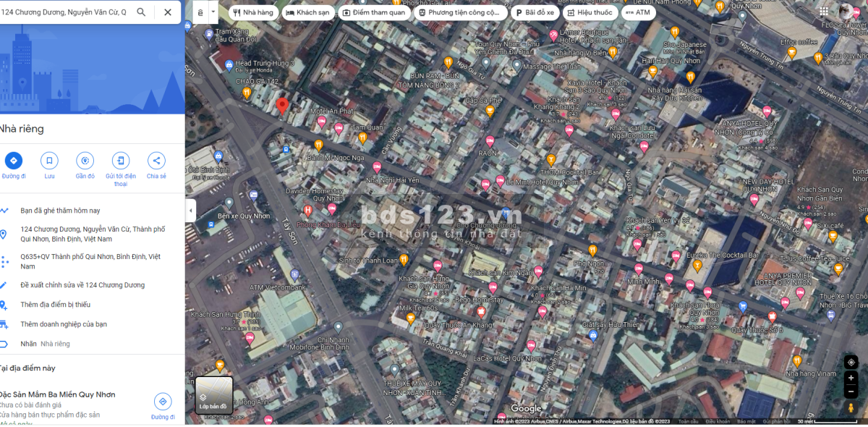Click the Đường đi directions icon
The image size is (868, 427).
13,161
